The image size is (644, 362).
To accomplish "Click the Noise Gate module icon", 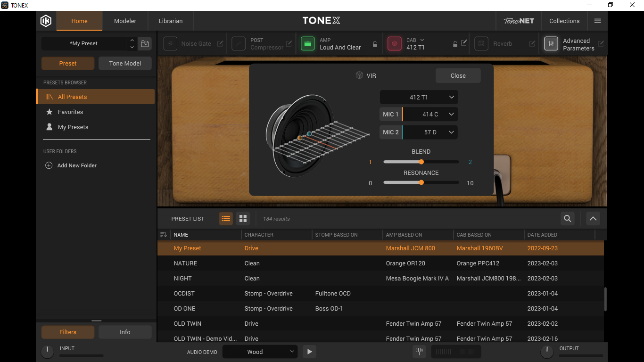I will [x=170, y=43].
